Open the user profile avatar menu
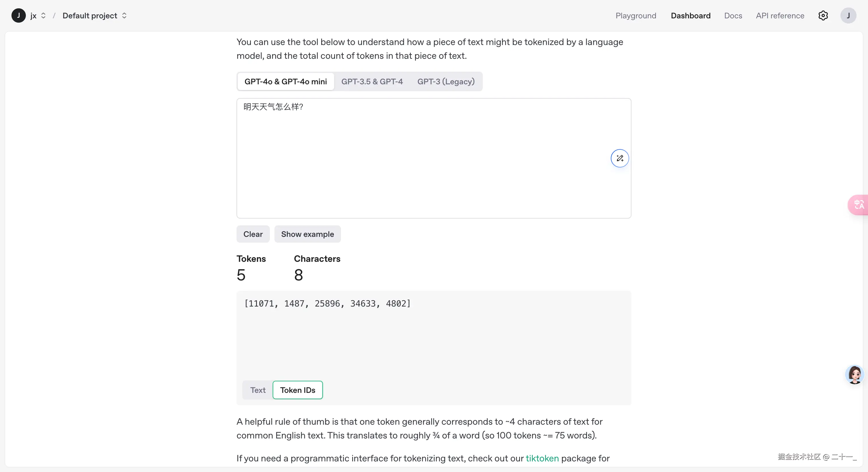868x472 pixels. tap(848, 15)
